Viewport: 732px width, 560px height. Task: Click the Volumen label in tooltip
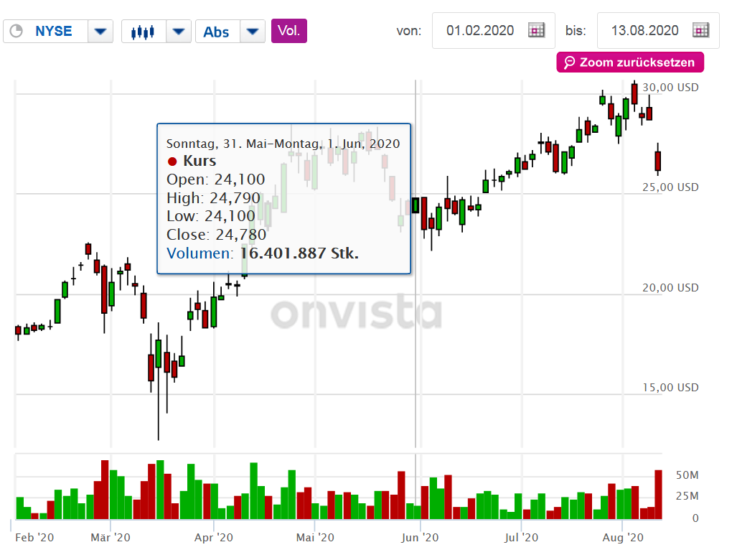click(x=198, y=253)
